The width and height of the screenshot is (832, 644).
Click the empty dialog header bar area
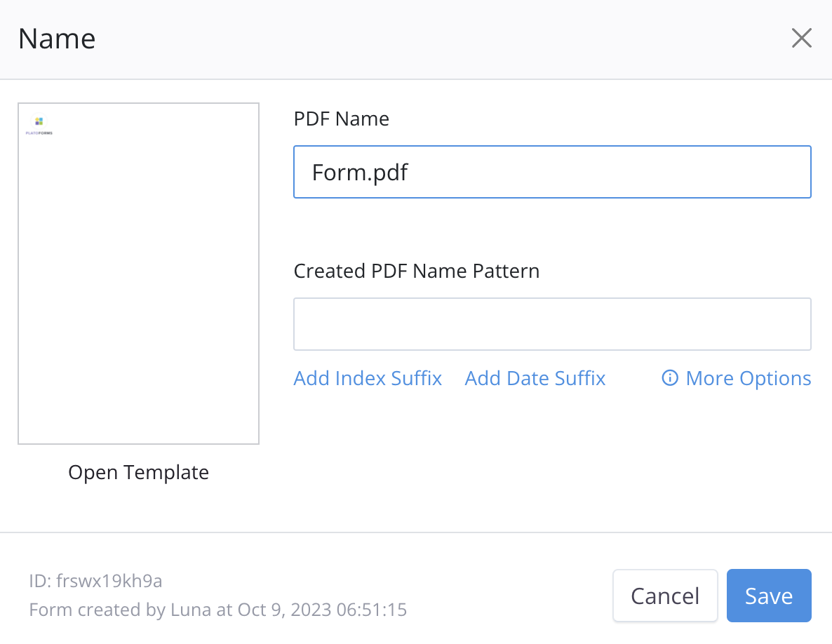click(421, 39)
